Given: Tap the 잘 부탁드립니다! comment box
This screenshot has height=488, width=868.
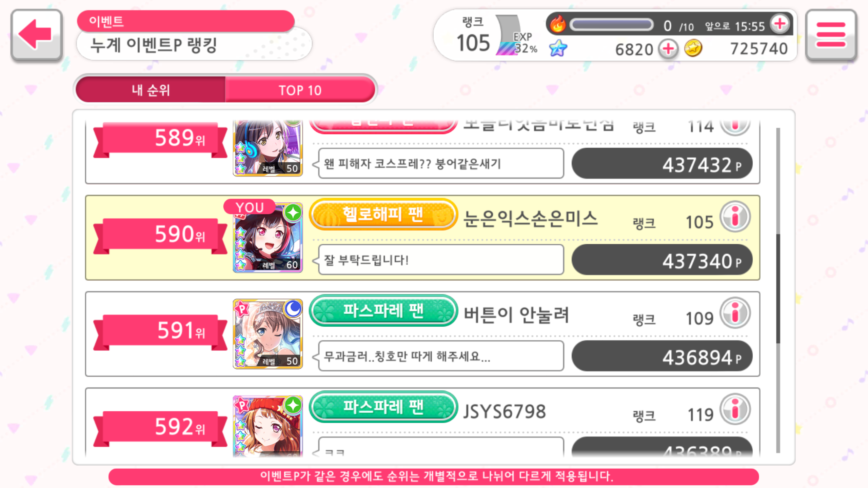Looking at the screenshot, I should coord(441,260).
